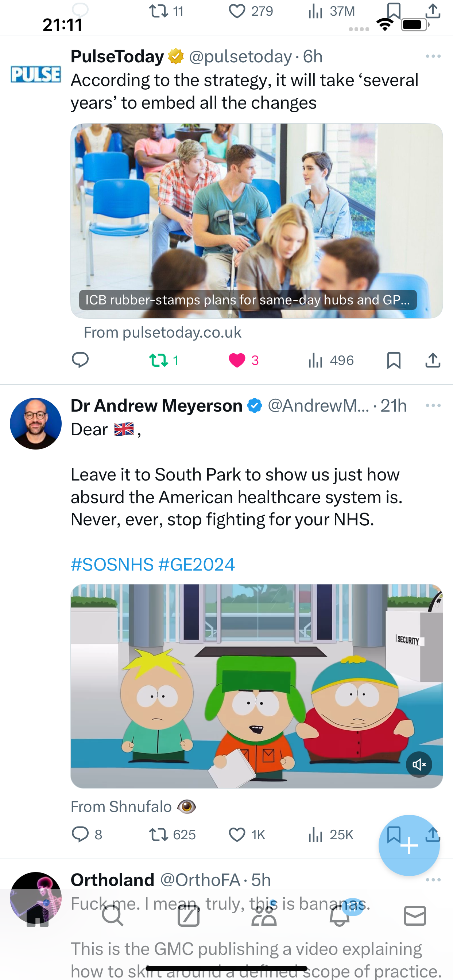Undo retweet on PulseToday post
Image resolution: width=453 pixels, height=980 pixels.
(164, 360)
